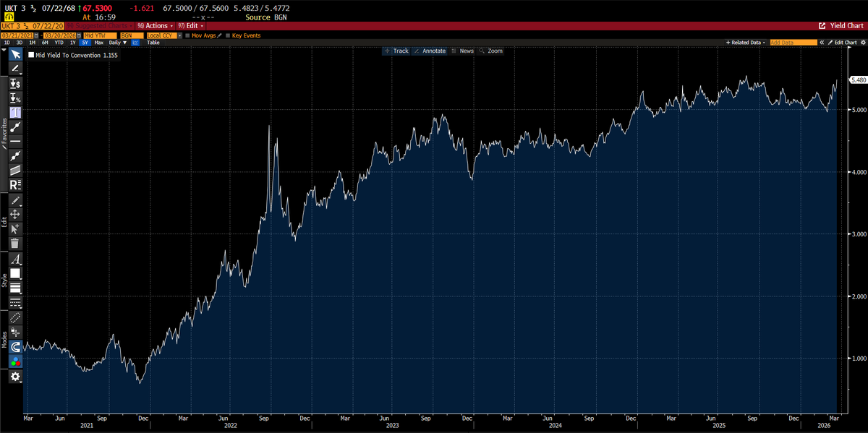The image size is (868, 433).
Task: Select the dollar change measurement tool
Action: click(15, 84)
